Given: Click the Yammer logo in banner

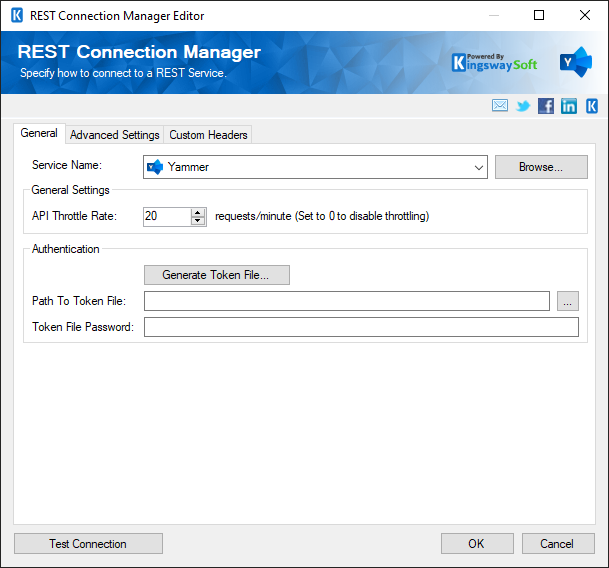Looking at the screenshot, I should tap(576, 62).
